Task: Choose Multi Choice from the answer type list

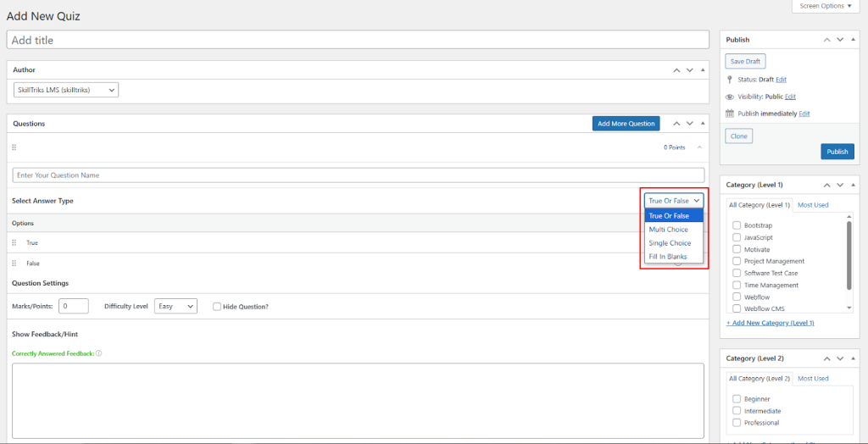Action: (669, 230)
